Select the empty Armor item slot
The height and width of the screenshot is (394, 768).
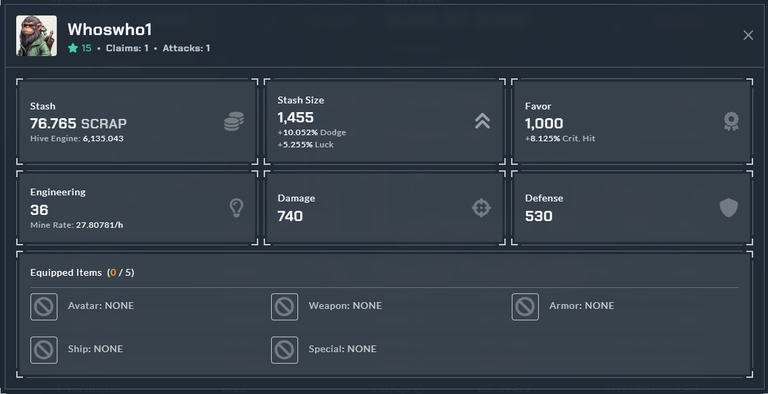coord(525,307)
